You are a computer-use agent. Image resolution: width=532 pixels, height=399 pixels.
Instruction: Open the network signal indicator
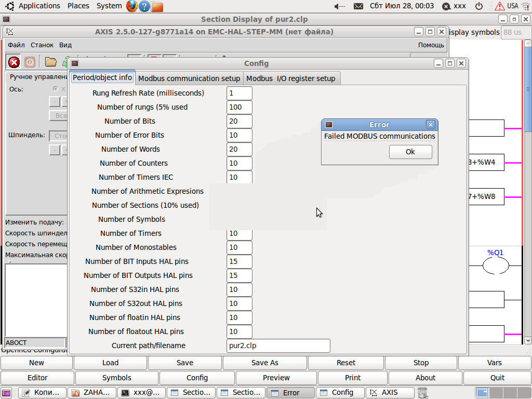coord(525,6)
